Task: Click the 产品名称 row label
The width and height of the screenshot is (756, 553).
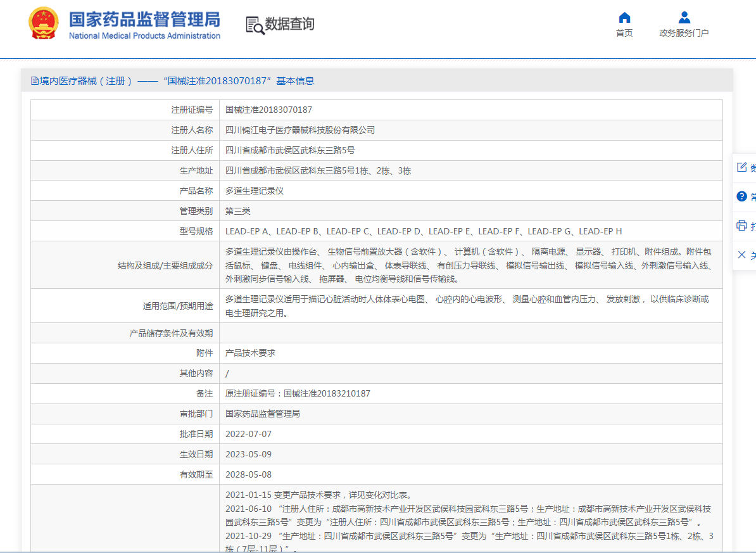Action: click(196, 191)
